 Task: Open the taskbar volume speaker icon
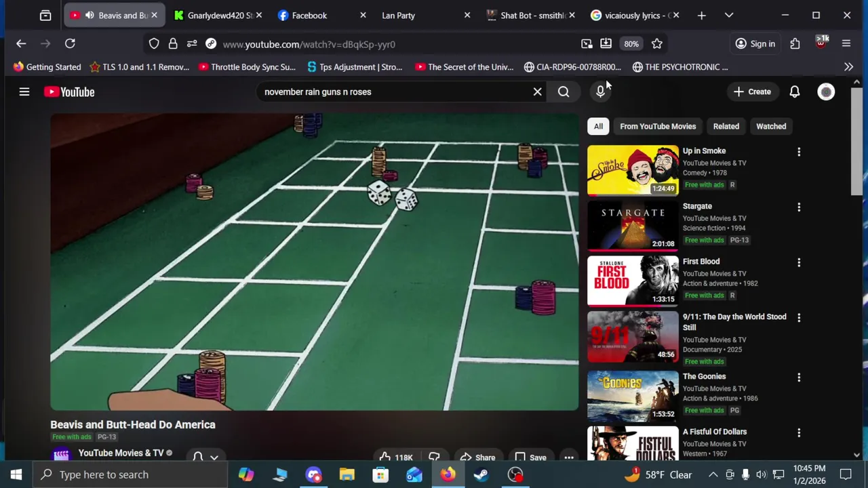[761, 474]
